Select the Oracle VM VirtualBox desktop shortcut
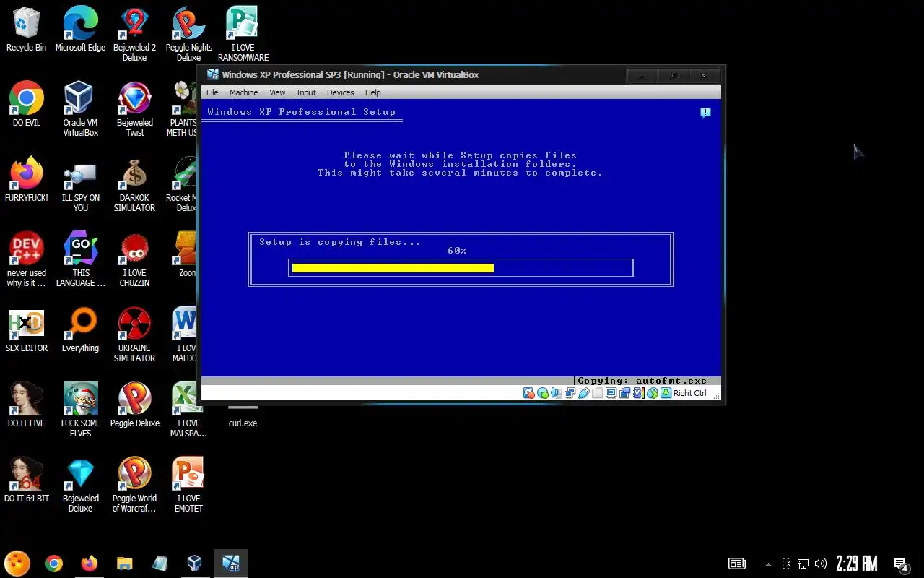Viewport: 924px width, 578px height. coord(80,109)
